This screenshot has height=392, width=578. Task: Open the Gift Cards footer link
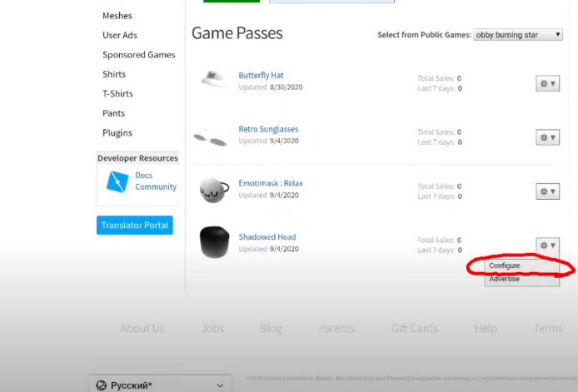click(415, 328)
